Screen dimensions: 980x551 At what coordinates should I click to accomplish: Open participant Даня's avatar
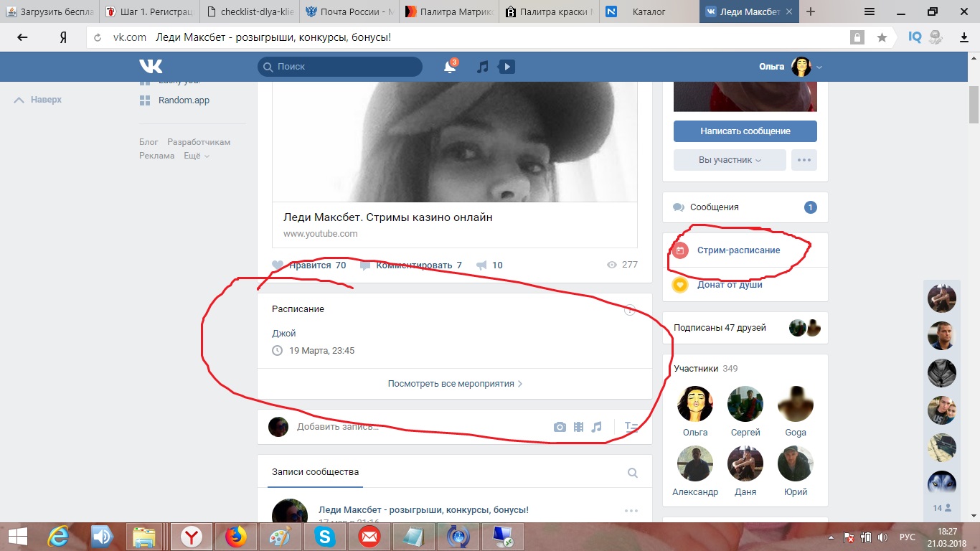tap(745, 463)
